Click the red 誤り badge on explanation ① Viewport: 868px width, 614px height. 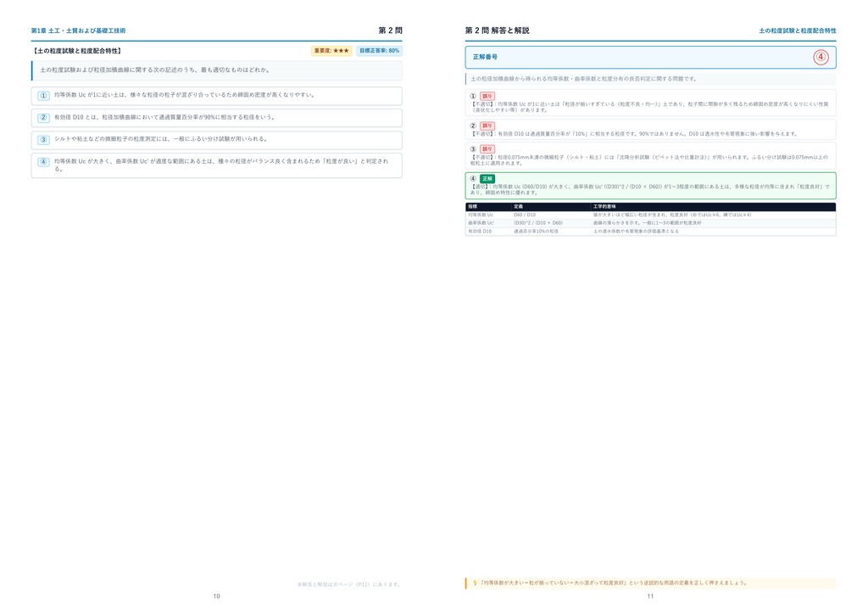pyautogui.click(x=487, y=96)
